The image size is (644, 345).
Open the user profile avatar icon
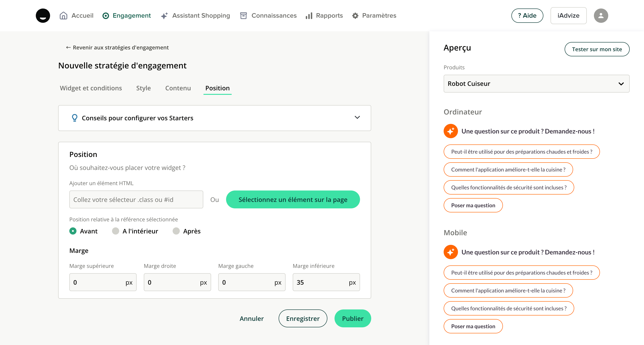pos(601,16)
